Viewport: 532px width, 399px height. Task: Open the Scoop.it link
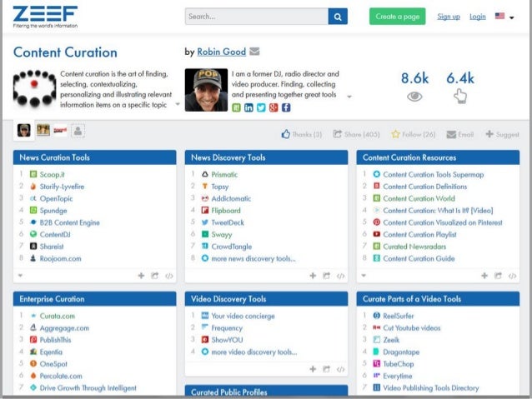pyautogui.click(x=53, y=175)
